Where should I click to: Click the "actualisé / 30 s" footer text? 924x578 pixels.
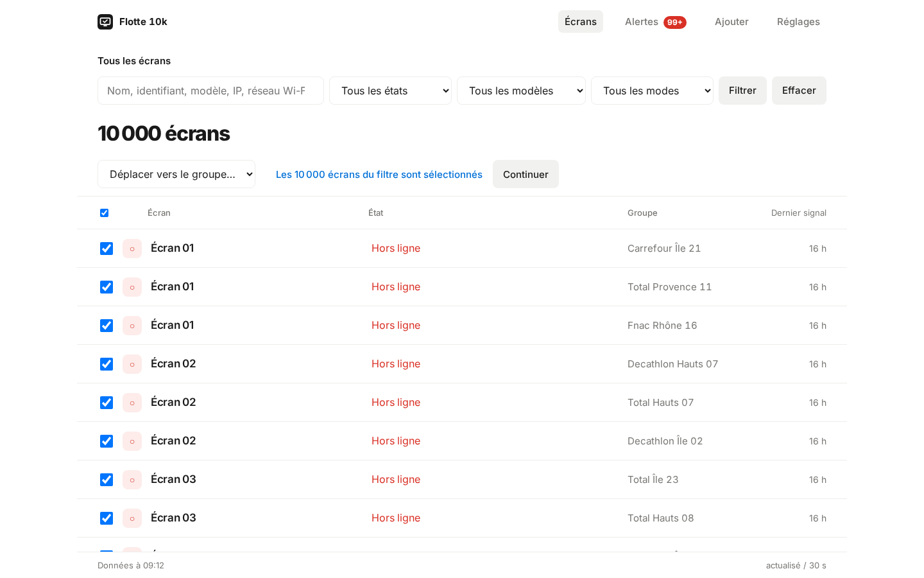tap(796, 566)
